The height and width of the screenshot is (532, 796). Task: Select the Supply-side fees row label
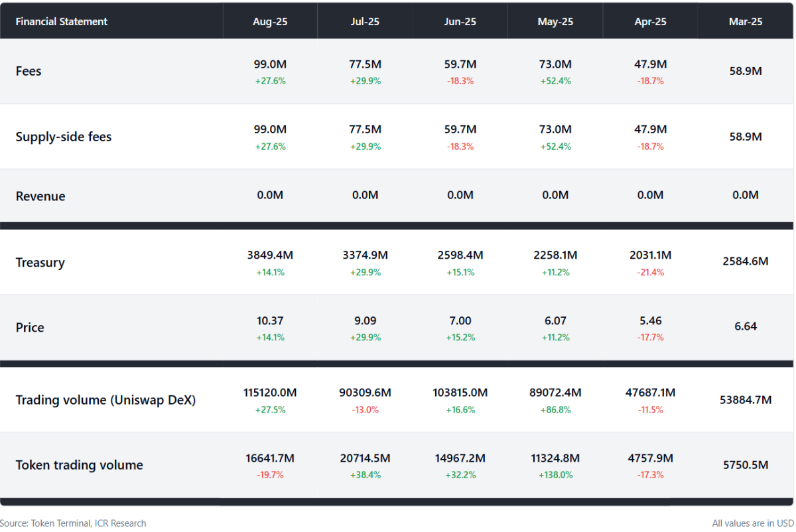64,137
